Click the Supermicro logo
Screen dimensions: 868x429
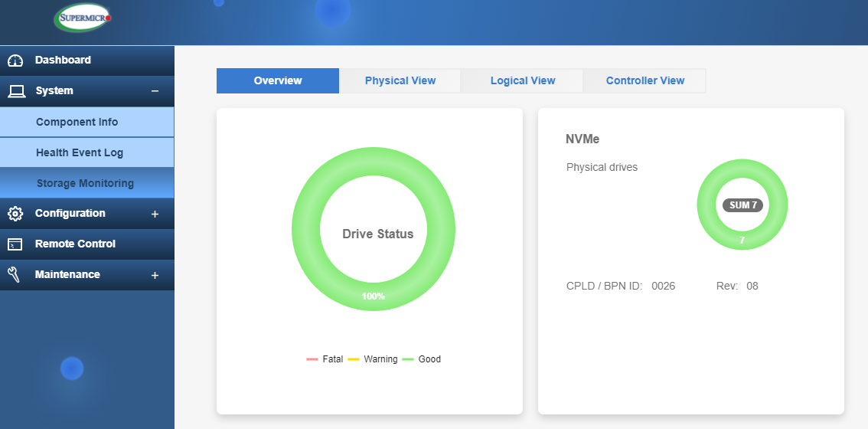83,18
